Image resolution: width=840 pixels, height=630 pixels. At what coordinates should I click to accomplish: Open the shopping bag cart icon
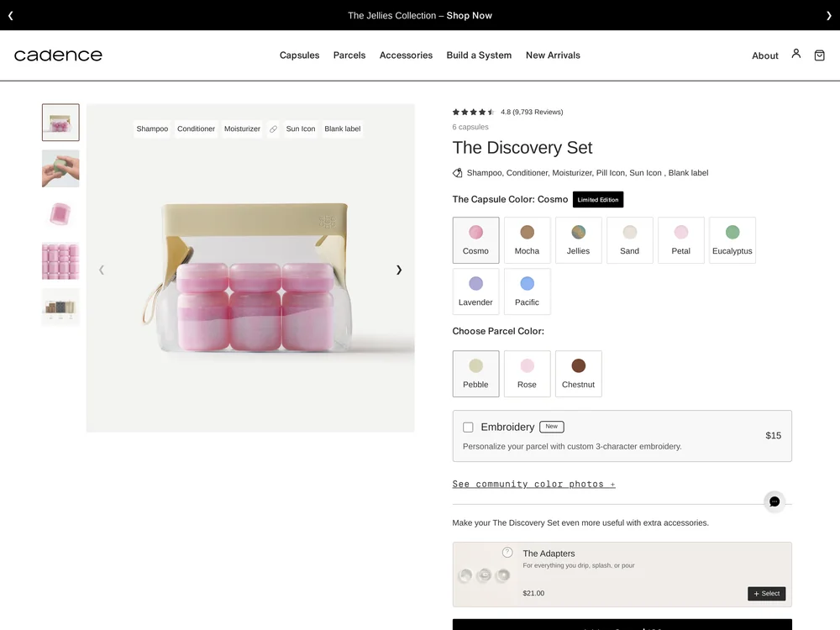pos(819,55)
